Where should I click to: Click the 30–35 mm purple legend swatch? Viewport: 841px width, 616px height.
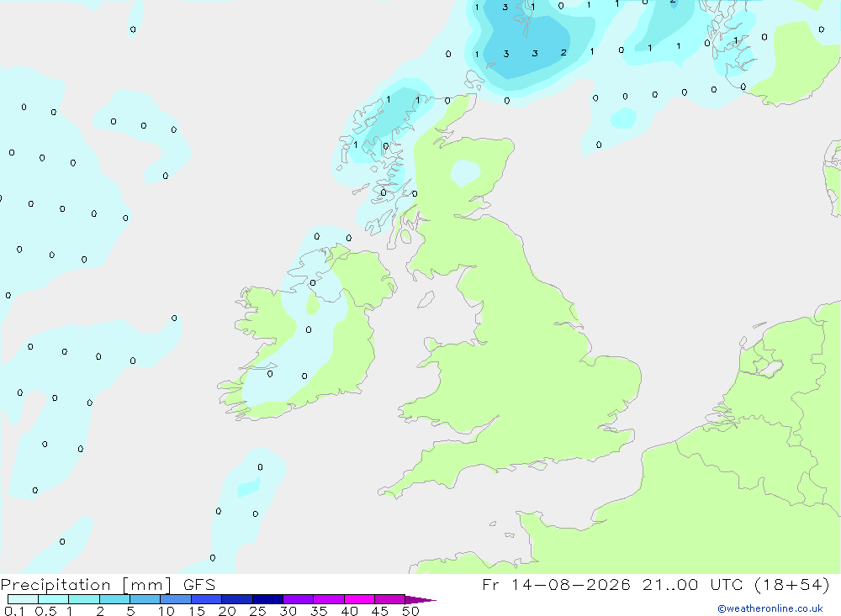pos(298,599)
